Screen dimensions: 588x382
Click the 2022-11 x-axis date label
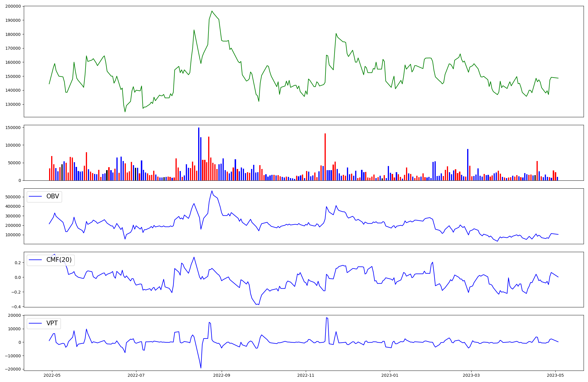306,375
